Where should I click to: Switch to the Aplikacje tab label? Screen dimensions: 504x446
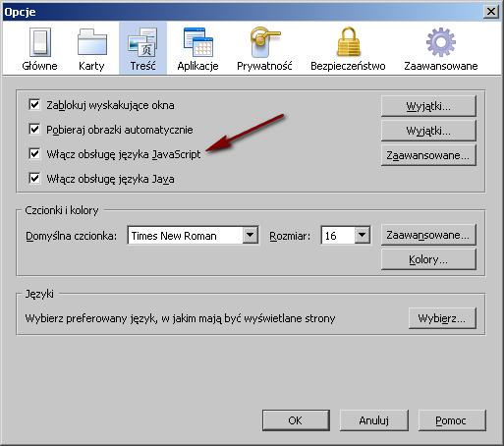point(197,66)
